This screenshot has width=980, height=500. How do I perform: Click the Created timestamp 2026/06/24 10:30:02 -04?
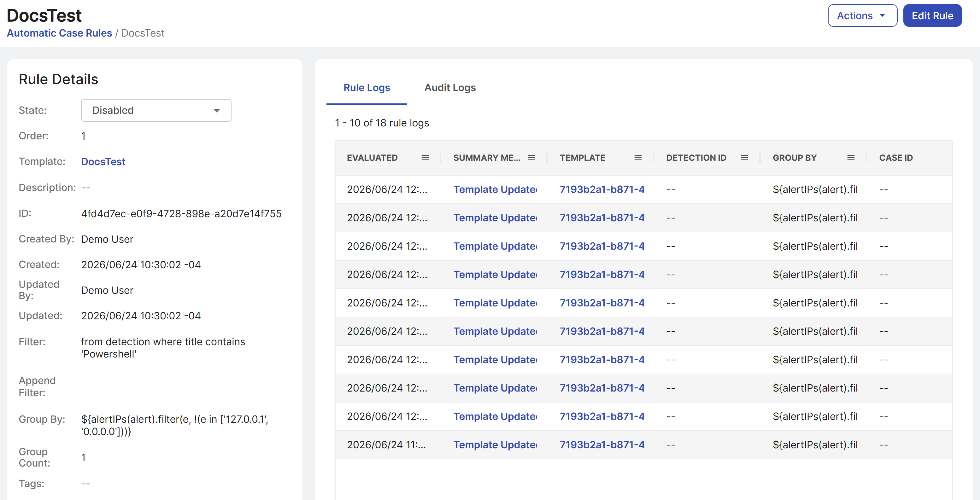141,265
